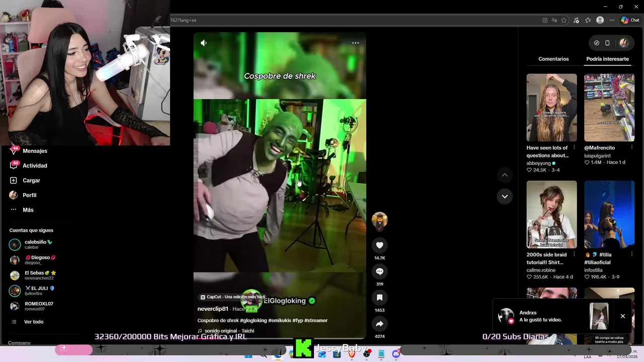Open the browser media control icon
The height and width of the screenshot is (362, 644).
576,20
